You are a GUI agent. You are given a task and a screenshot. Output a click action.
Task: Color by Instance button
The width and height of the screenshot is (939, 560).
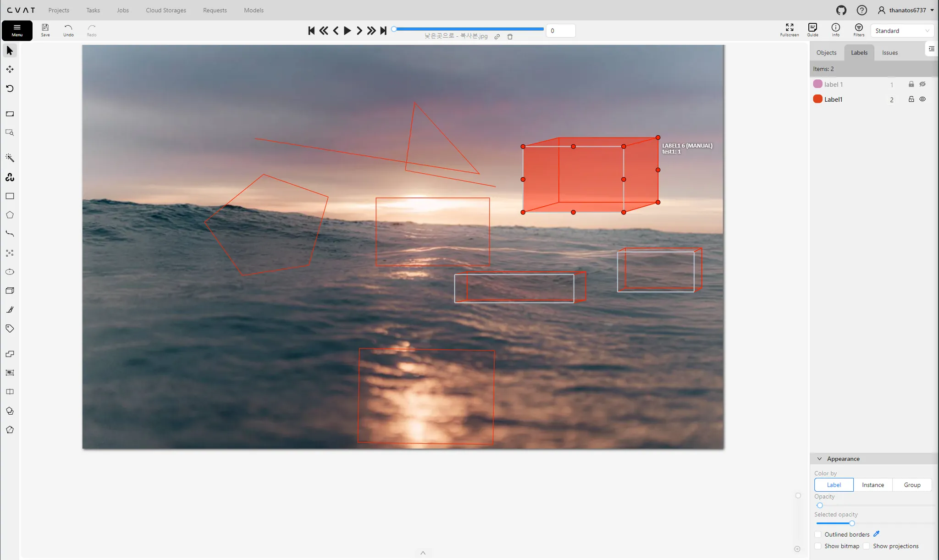pos(873,485)
